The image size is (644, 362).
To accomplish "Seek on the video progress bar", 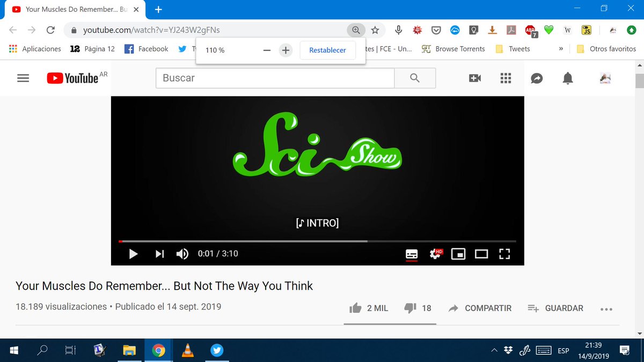I will pyautogui.click(x=317, y=241).
